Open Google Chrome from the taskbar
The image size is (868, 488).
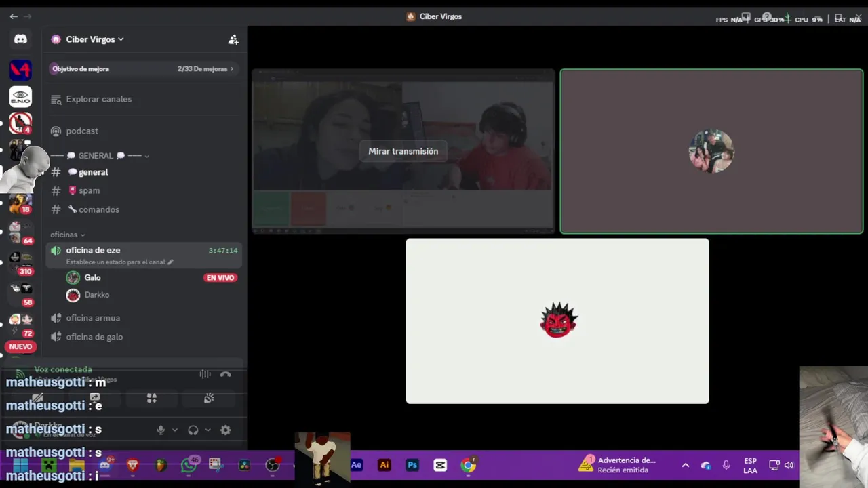click(x=469, y=465)
